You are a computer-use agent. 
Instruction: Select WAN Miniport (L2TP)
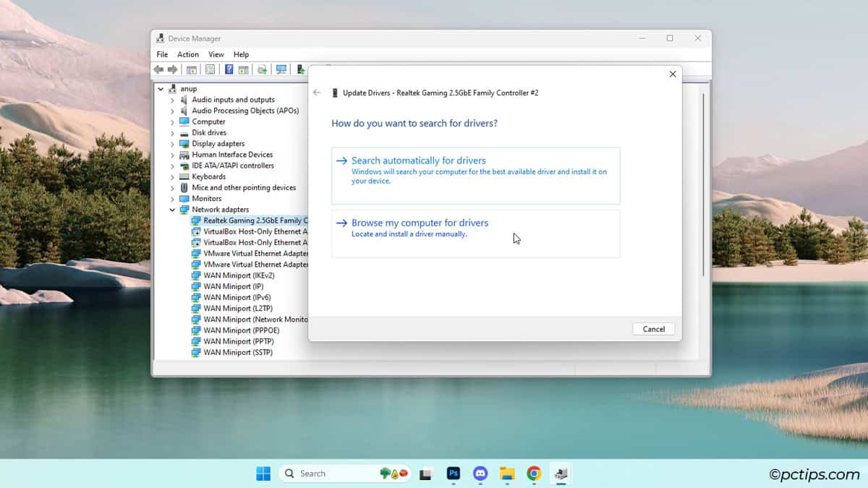pyautogui.click(x=237, y=308)
